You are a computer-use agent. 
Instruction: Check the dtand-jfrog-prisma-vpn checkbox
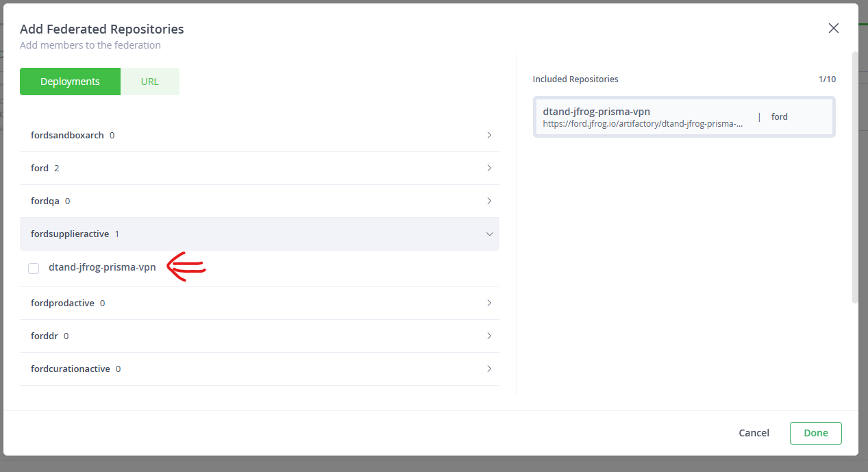34,269
